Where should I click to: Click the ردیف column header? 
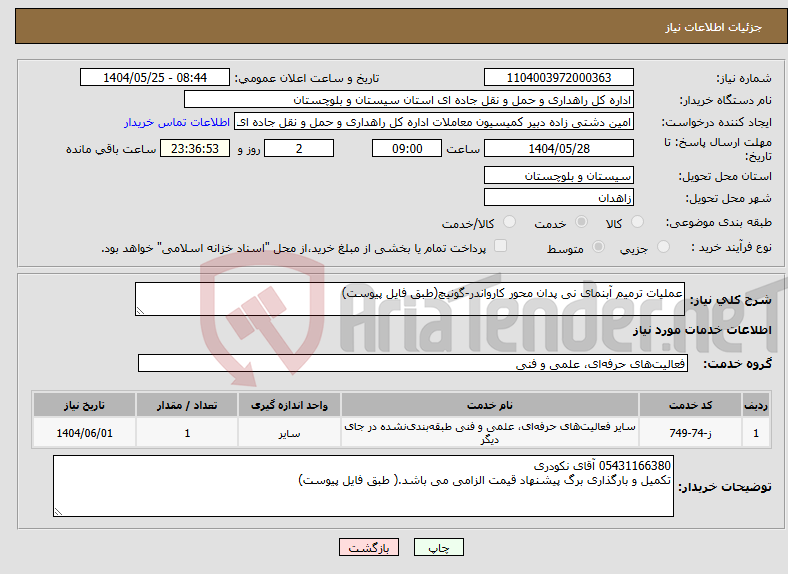coord(756,405)
